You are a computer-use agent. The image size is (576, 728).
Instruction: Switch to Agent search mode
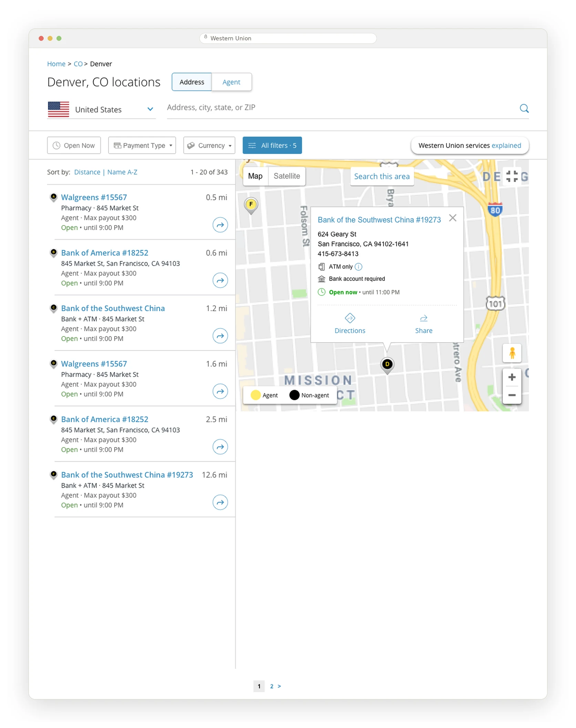[231, 82]
